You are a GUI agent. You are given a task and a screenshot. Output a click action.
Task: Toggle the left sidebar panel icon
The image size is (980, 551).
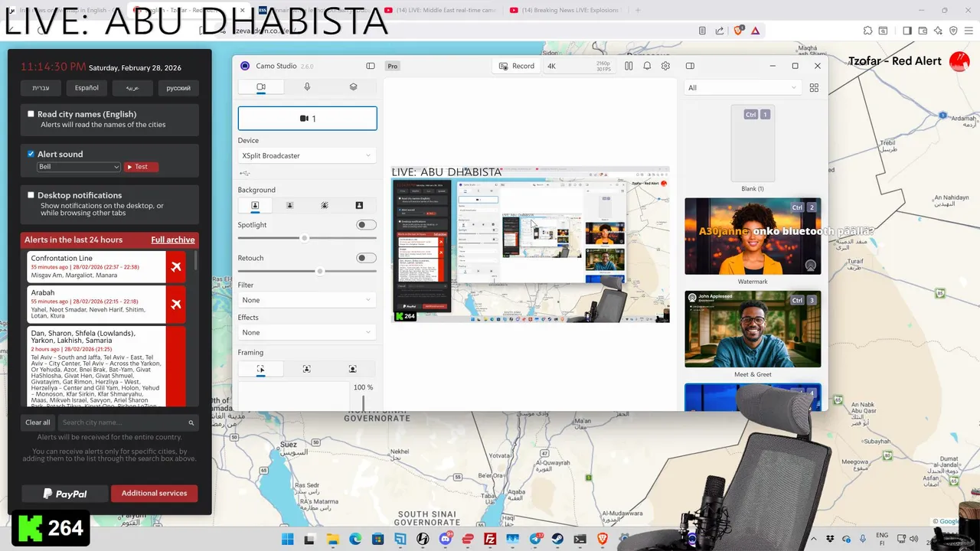[x=371, y=66]
